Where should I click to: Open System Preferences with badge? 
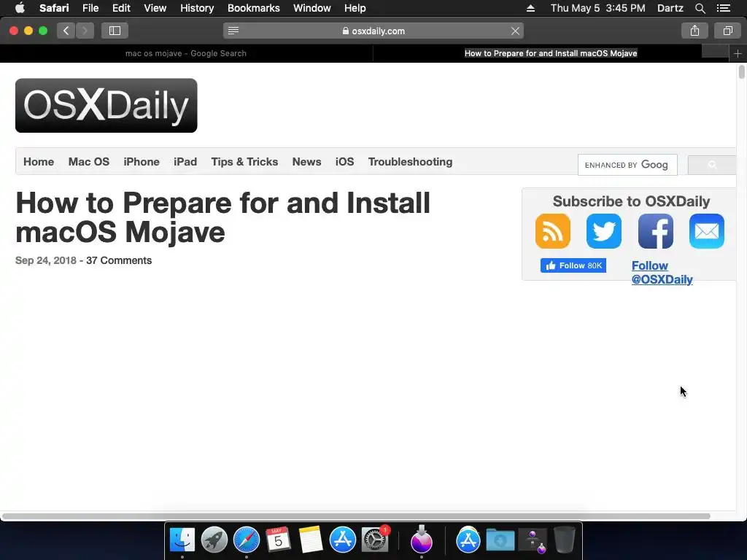(375, 540)
